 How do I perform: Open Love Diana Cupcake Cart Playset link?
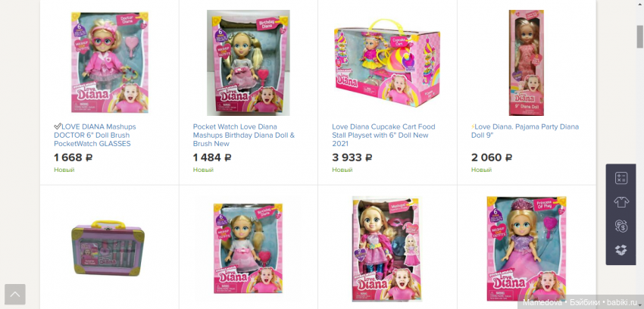pyautogui.click(x=383, y=135)
